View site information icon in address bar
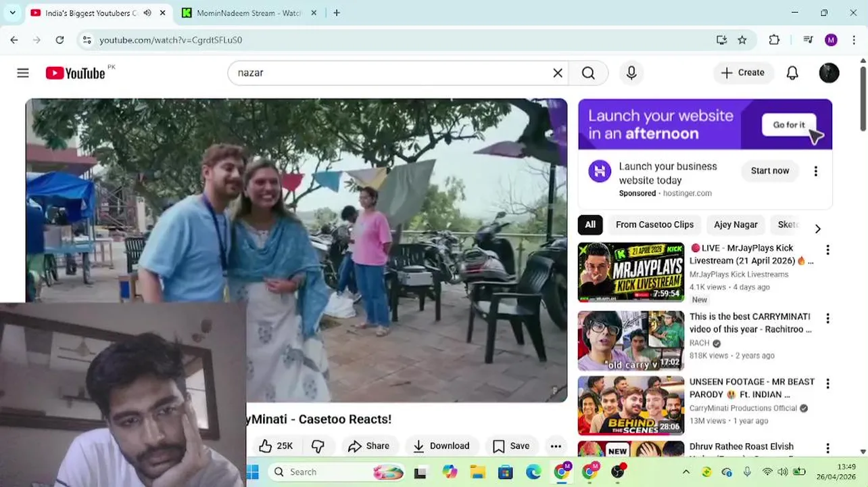This screenshot has height=487, width=868. coord(87,40)
